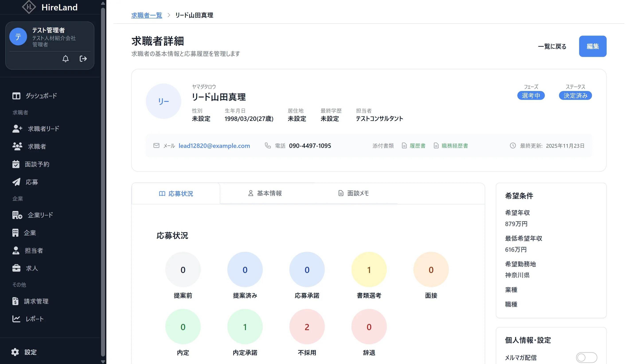
Task: Switch to the 応募状況 tab
Action: (x=176, y=194)
